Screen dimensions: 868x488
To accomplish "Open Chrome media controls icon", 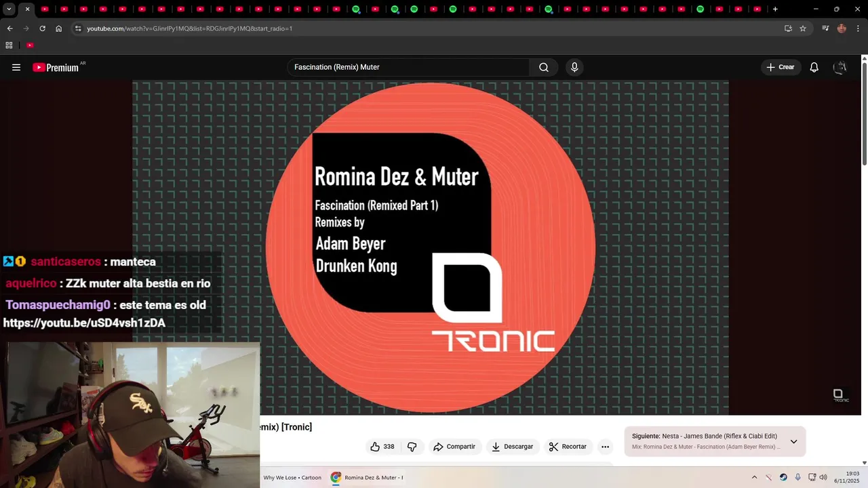I will (825, 28).
